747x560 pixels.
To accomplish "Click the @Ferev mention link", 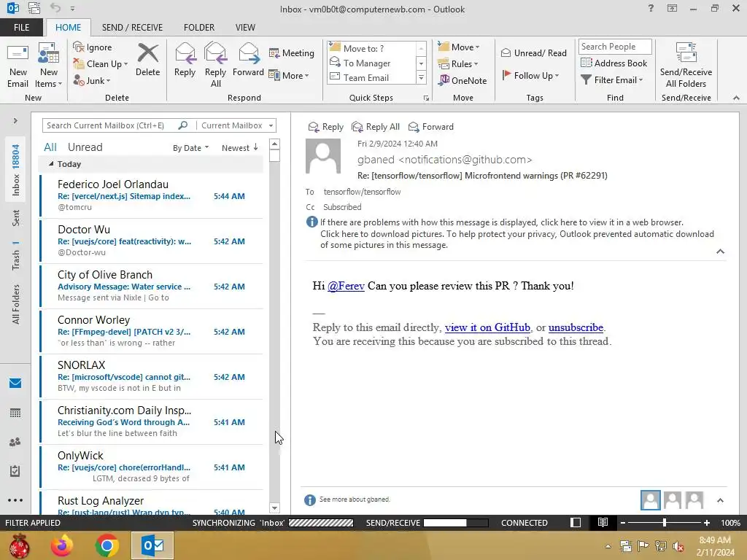I will click(x=346, y=286).
